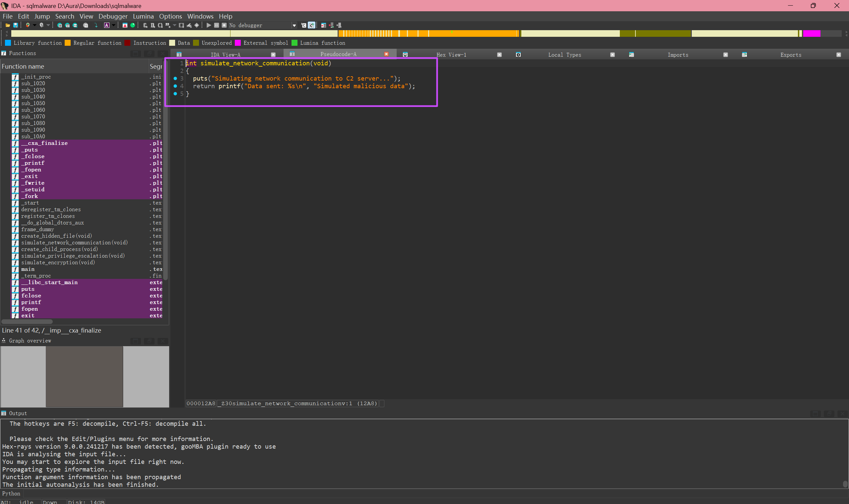Toggle breakpoint dot on pseudocode line 3
Screen dimensions: 849x504
click(175, 79)
